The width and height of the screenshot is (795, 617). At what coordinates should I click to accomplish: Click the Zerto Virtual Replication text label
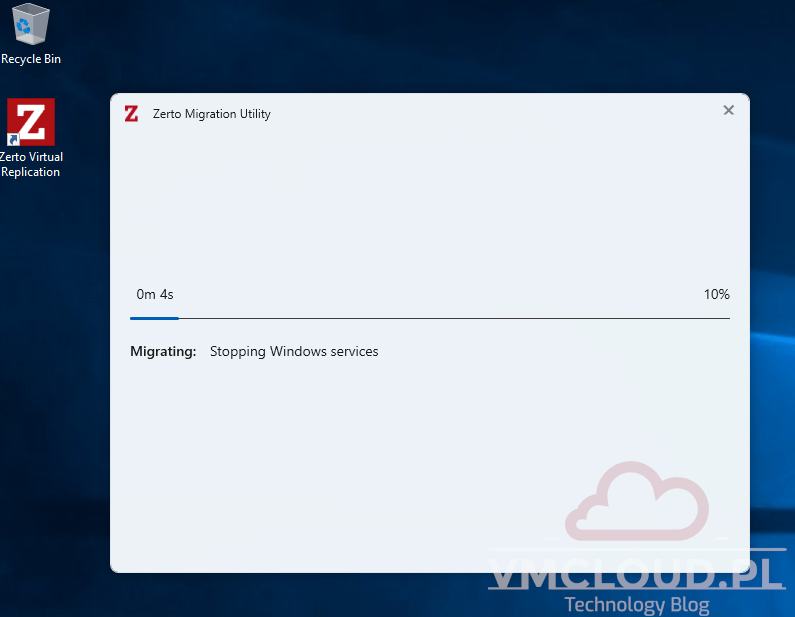tap(31, 165)
